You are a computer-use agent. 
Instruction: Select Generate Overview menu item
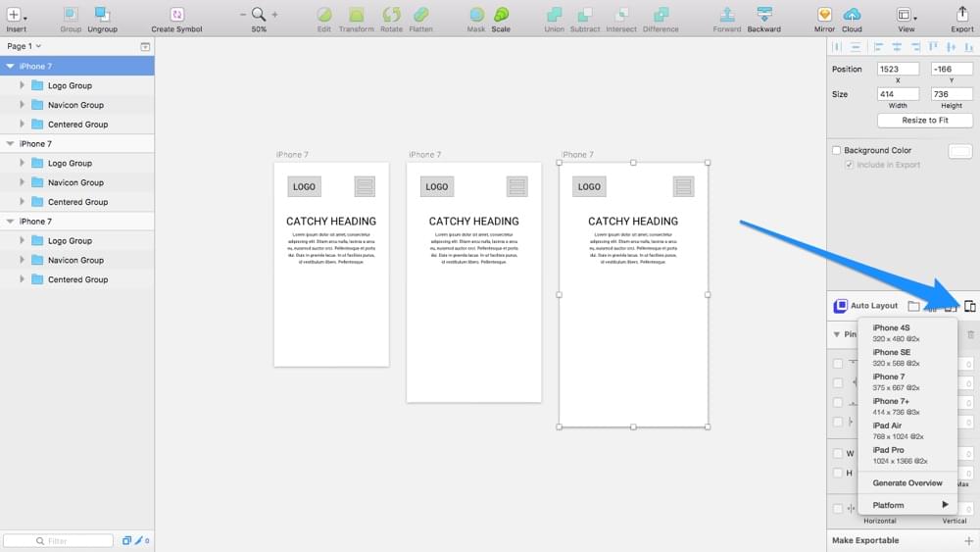907,483
